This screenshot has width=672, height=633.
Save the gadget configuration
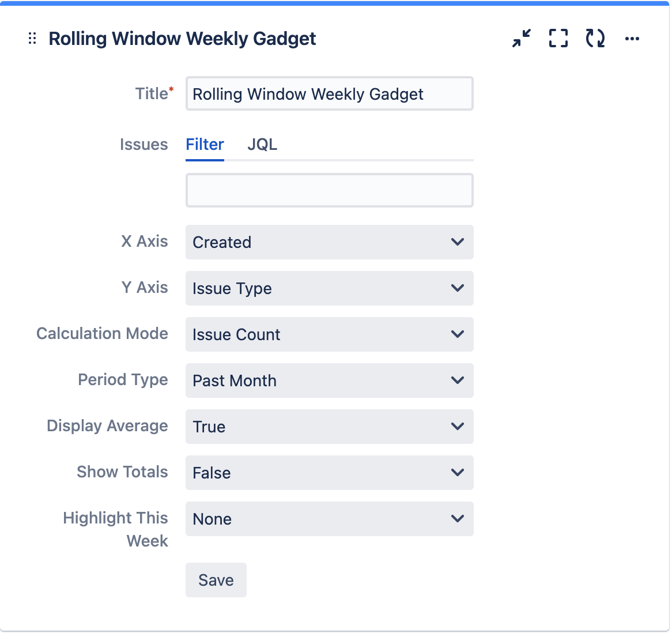click(216, 580)
